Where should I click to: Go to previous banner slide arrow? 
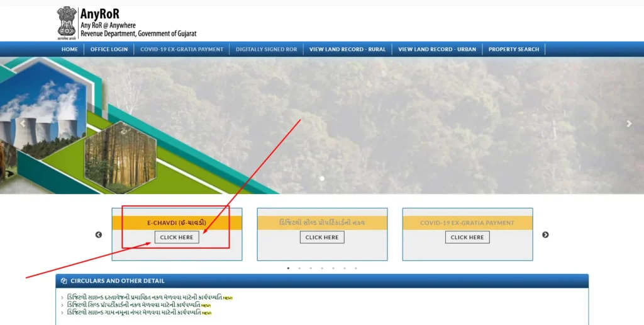23,123
